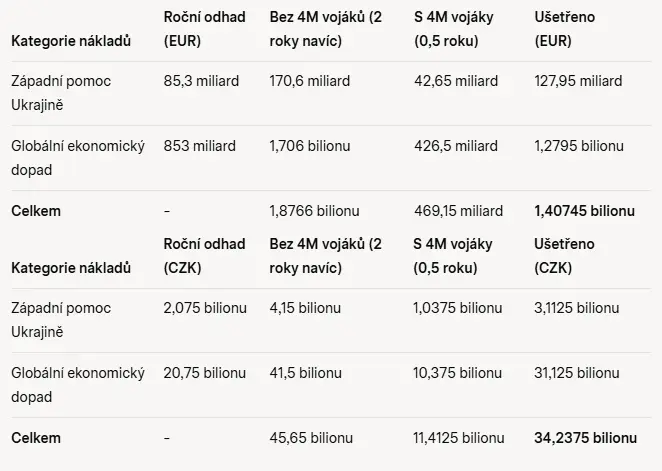Click the 'Roční odhad (CZK)' column header
This screenshot has width=662, height=471.
point(204,256)
